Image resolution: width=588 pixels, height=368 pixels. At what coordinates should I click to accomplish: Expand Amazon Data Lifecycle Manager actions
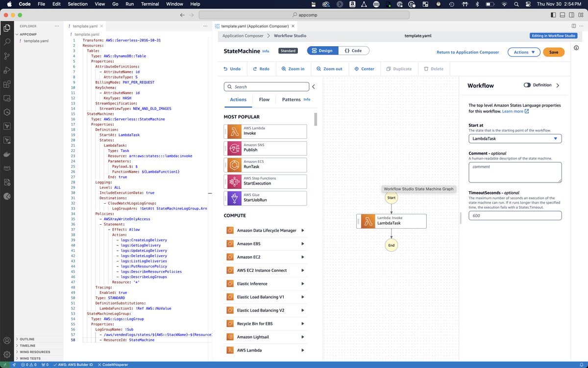(302, 230)
